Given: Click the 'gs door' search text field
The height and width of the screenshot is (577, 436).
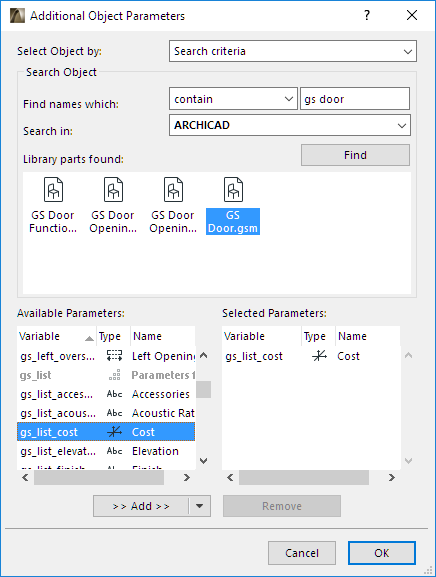Looking at the screenshot, I should click(x=355, y=99).
